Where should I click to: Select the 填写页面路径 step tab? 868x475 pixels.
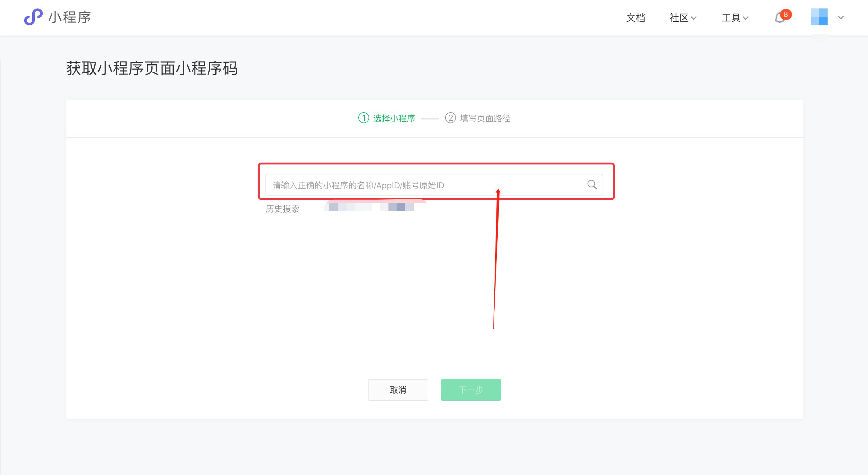click(485, 118)
